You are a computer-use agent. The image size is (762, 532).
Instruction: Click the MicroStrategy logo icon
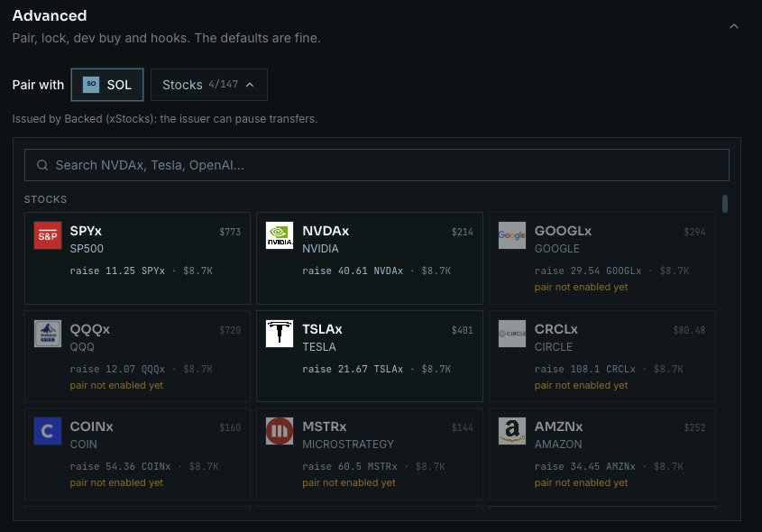(280, 431)
